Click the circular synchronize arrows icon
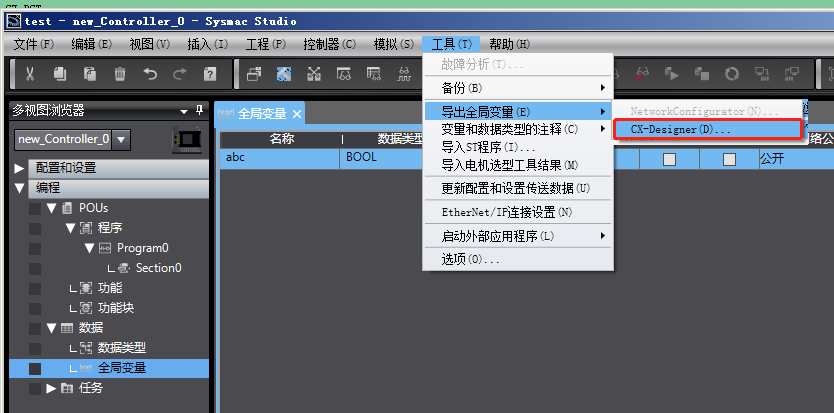 pyautogui.click(x=732, y=74)
